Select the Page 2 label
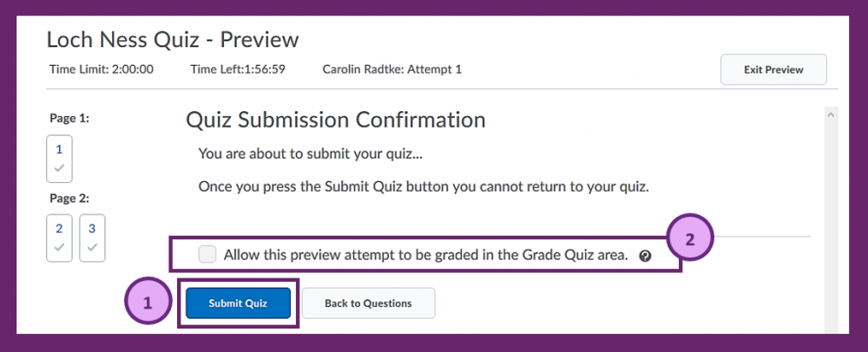 (x=69, y=198)
